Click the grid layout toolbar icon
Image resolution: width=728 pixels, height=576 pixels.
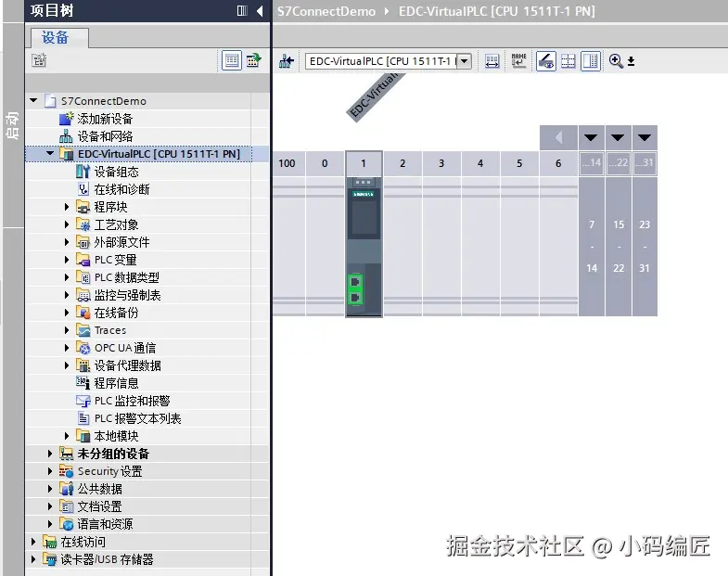568,61
